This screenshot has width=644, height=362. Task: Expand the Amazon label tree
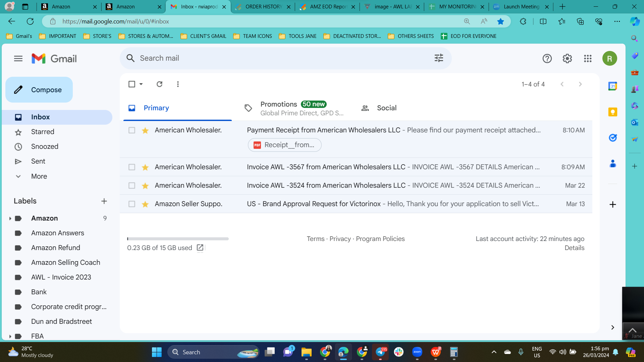[x=10, y=219]
